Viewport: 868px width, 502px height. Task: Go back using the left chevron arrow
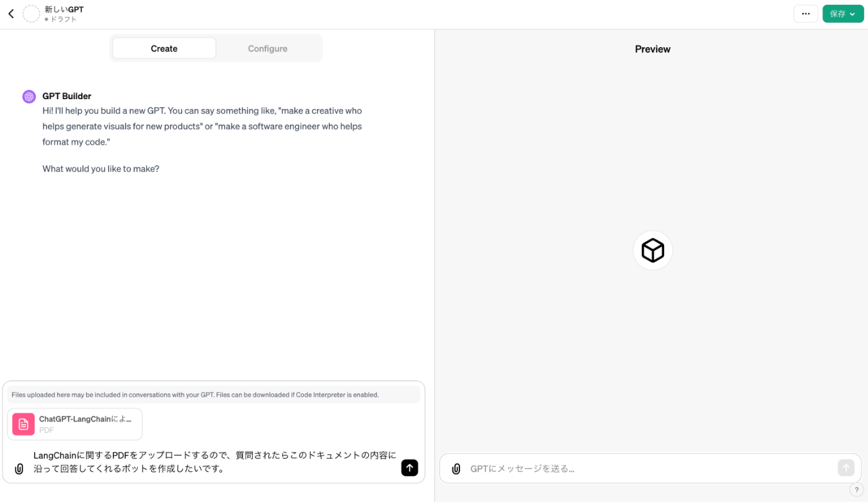[x=11, y=14]
